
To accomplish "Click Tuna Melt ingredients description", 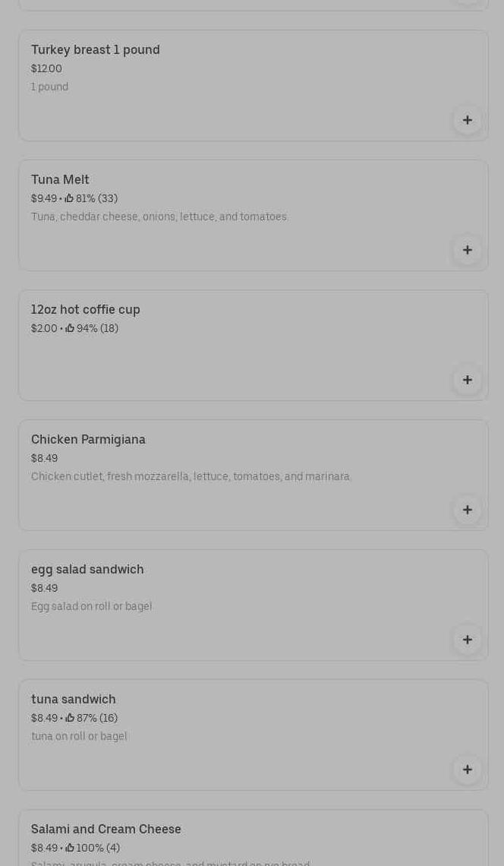I will 159,217.
